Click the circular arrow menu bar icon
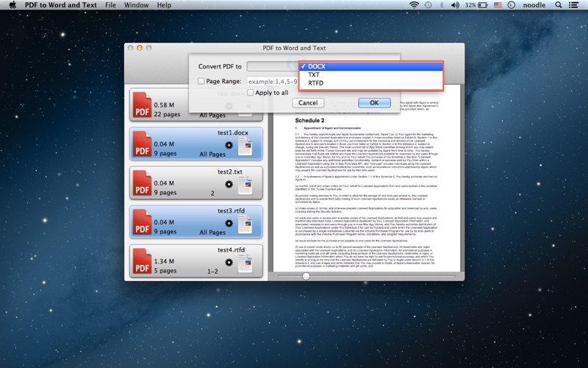Image resolution: width=588 pixels, height=368 pixels. point(511,5)
